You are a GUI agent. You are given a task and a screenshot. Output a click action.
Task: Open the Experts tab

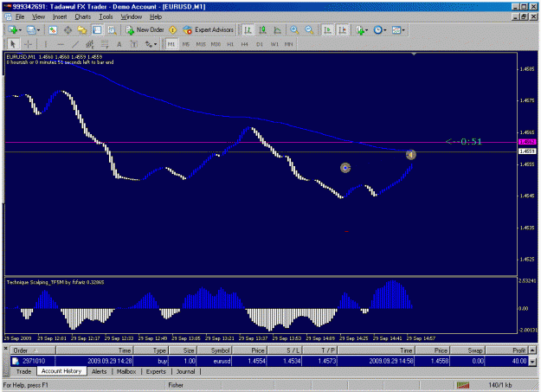156,371
